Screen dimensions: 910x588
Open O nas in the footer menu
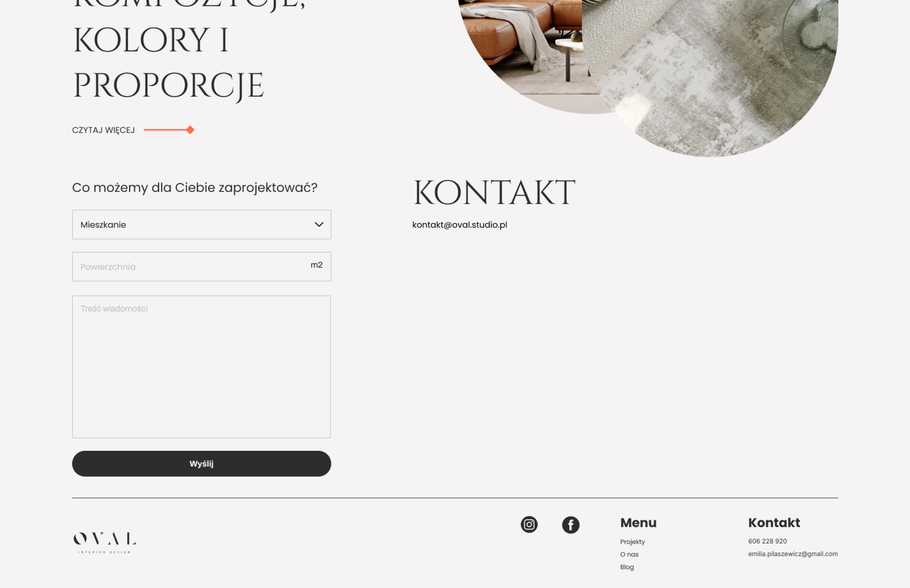(629, 554)
